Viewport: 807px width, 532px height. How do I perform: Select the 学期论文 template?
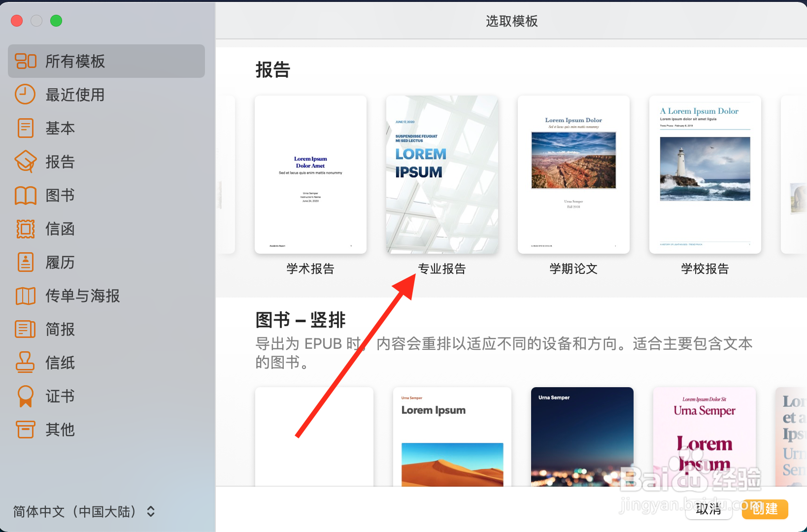click(573, 174)
